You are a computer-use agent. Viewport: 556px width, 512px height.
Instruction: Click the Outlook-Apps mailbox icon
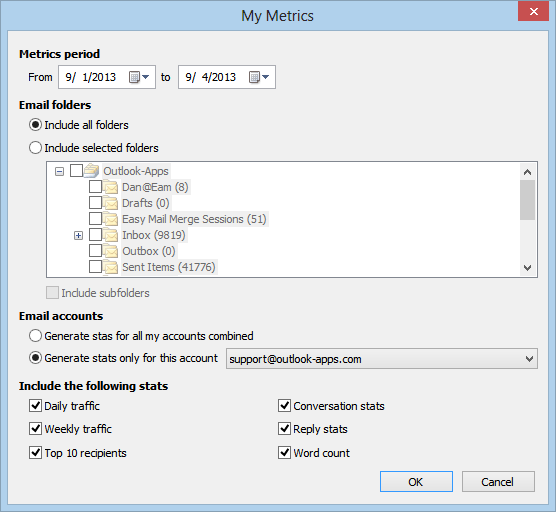click(91, 171)
